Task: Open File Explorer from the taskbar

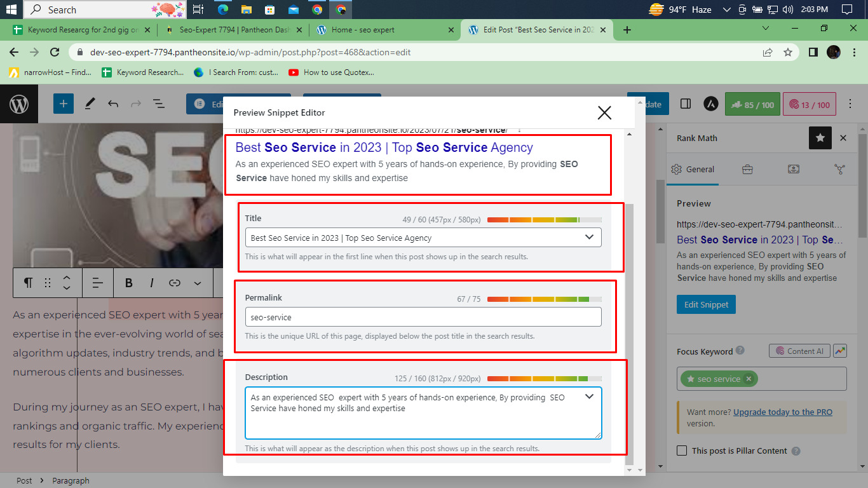Action: [x=246, y=10]
